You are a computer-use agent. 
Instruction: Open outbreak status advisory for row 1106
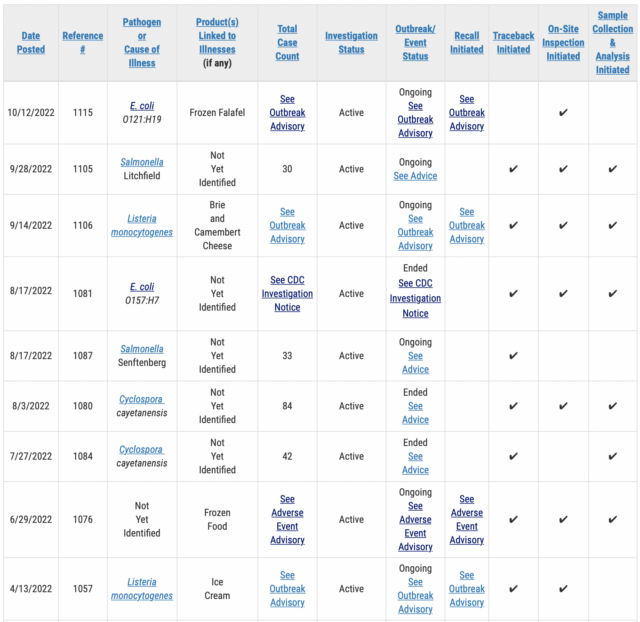pyautogui.click(x=415, y=232)
